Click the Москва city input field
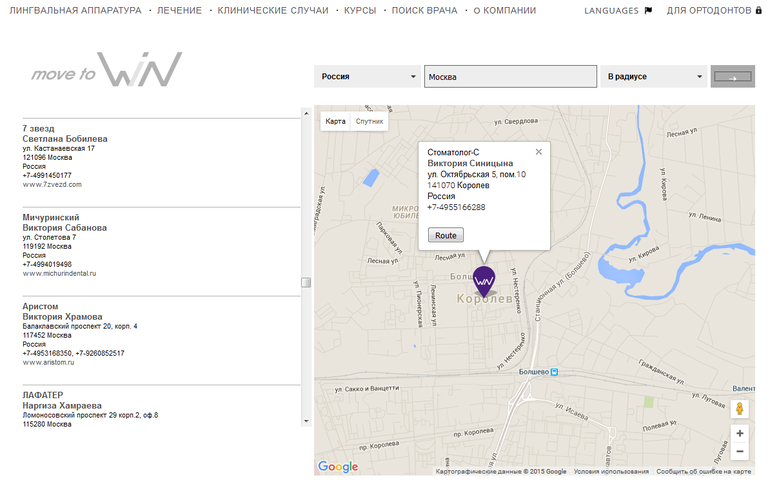 tap(510, 77)
